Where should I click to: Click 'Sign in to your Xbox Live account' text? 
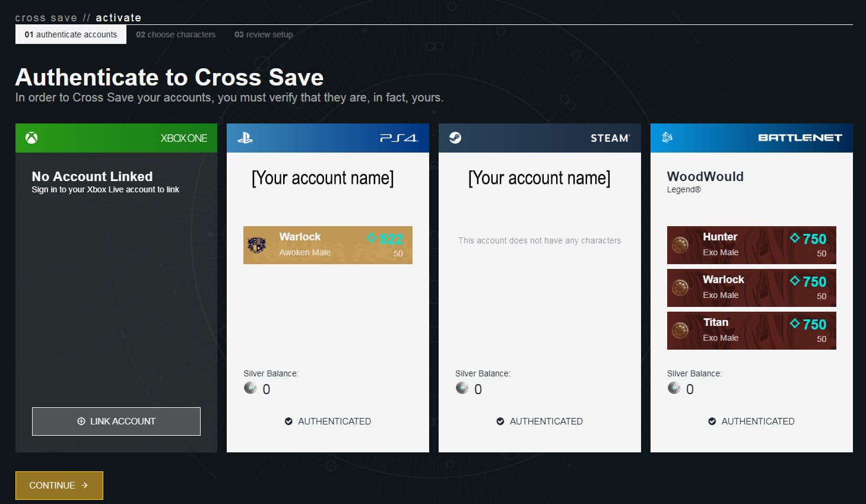pyautogui.click(x=106, y=190)
